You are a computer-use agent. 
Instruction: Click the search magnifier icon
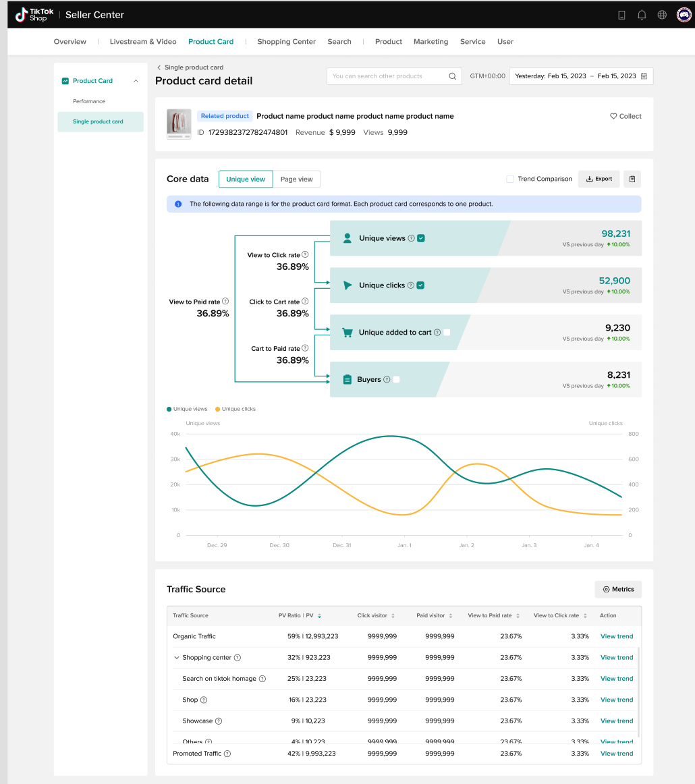click(x=453, y=76)
